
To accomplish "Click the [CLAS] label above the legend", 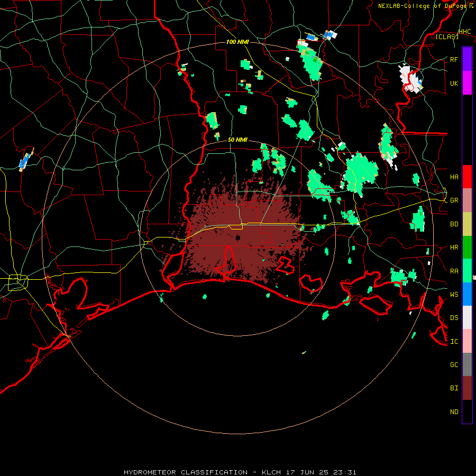I will pyautogui.click(x=447, y=37).
